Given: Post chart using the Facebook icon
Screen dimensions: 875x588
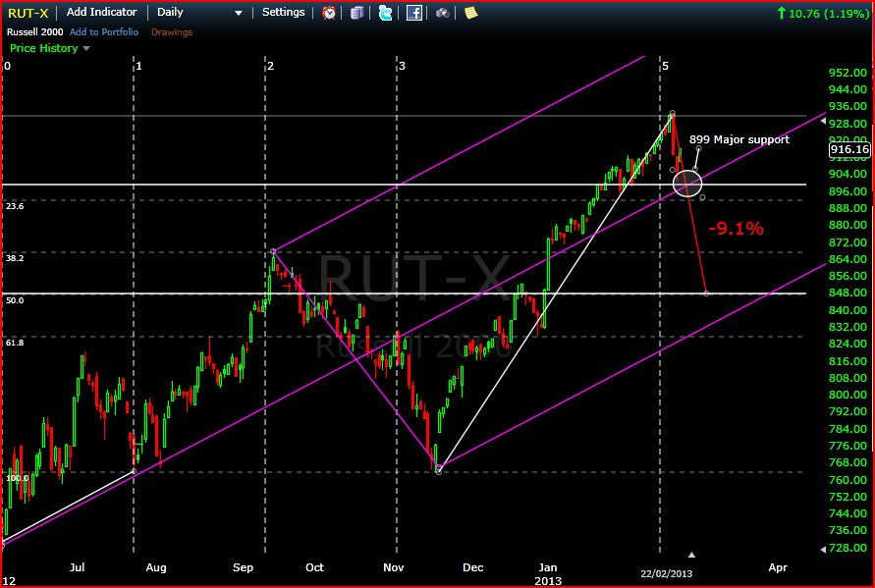Looking at the screenshot, I should click(x=415, y=14).
